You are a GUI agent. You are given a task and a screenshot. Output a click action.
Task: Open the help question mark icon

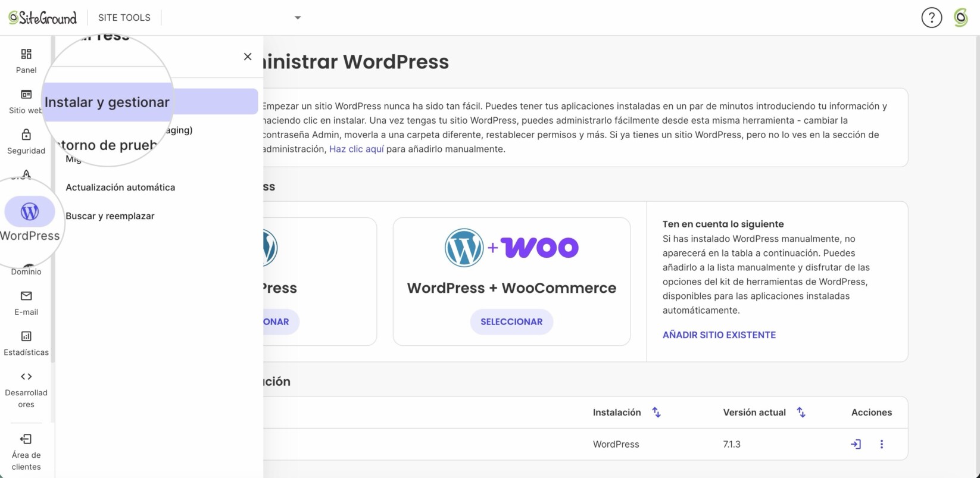point(932,17)
